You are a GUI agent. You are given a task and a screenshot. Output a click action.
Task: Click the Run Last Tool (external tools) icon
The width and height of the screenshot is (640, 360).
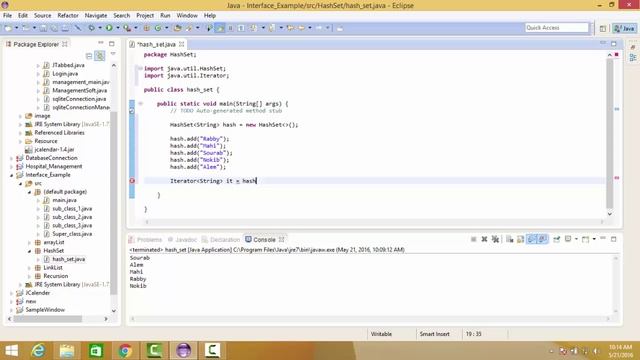click(x=127, y=28)
